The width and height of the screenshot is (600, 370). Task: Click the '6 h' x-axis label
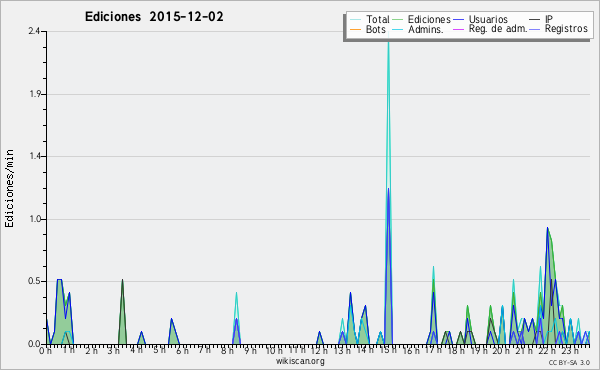(x=182, y=350)
